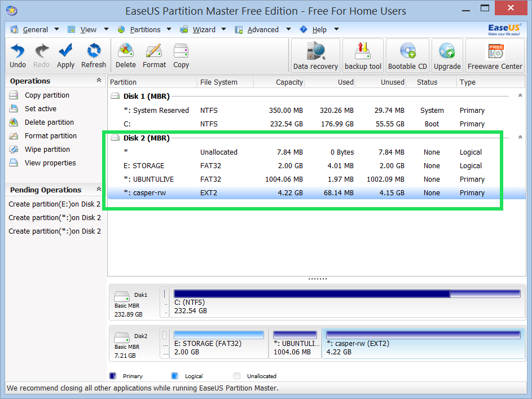This screenshot has height=399, width=532.
Task: Click the C: (NTFS) block in disk map
Action: click(347, 302)
